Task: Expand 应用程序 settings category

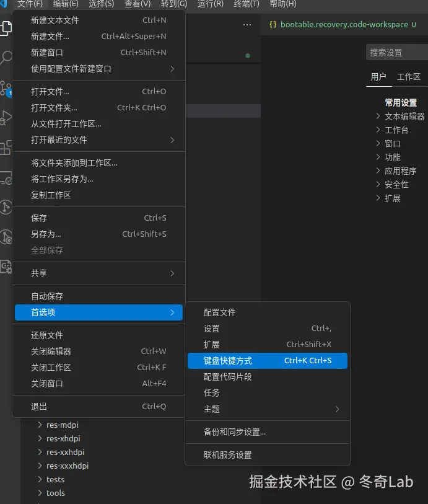Action: 396,171
